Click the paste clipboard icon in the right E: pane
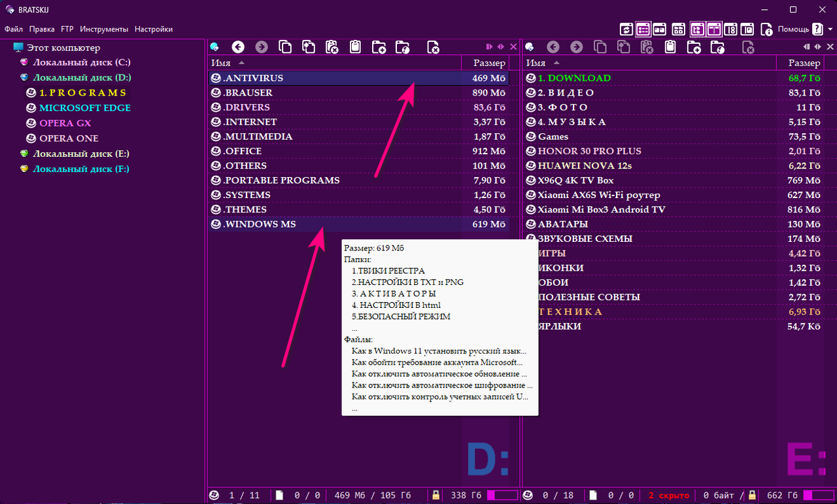Image resolution: width=837 pixels, height=504 pixels. click(670, 46)
